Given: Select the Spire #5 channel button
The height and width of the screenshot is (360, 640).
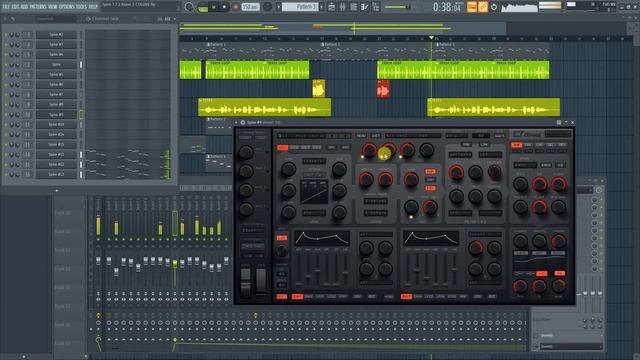Looking at the screenshot, I should click(56, 75).
